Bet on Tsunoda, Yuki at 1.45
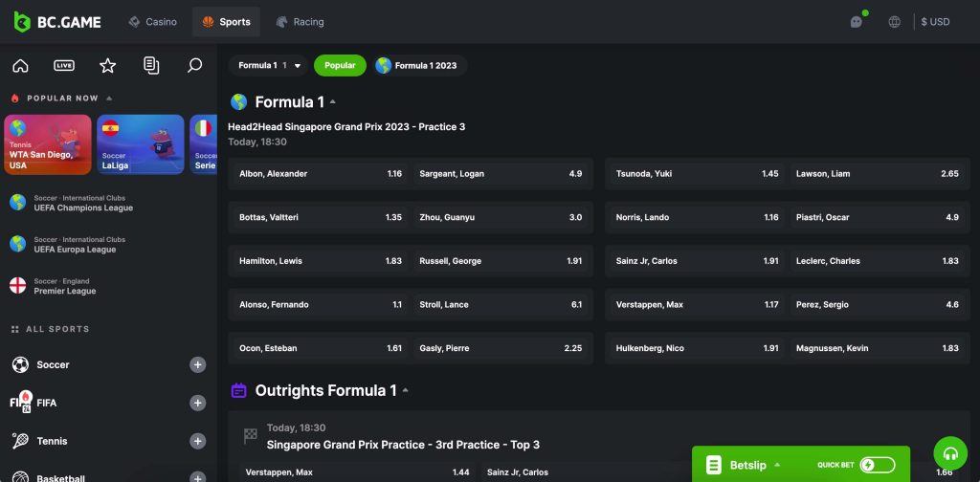 [x=697, y=173]
